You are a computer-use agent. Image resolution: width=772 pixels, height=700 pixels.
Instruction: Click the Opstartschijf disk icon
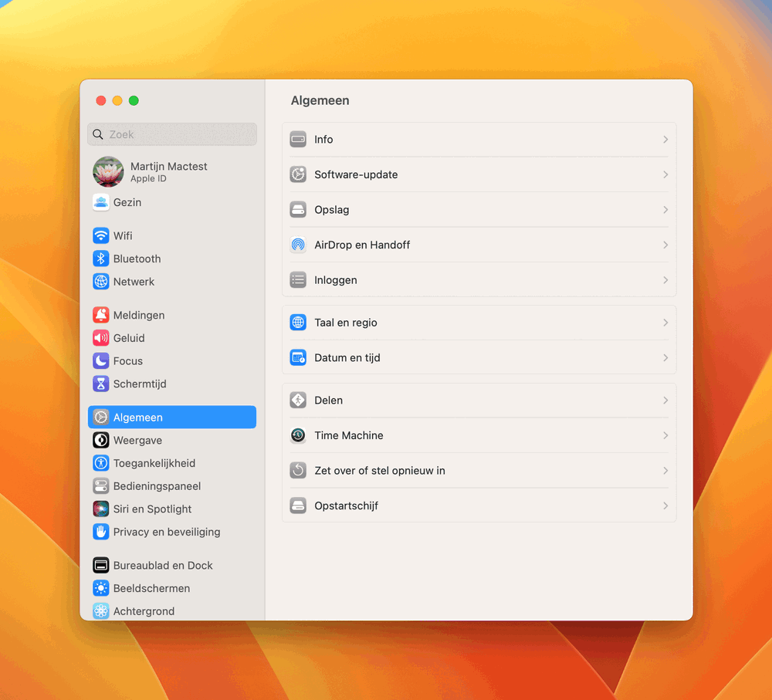click(298, 506)
